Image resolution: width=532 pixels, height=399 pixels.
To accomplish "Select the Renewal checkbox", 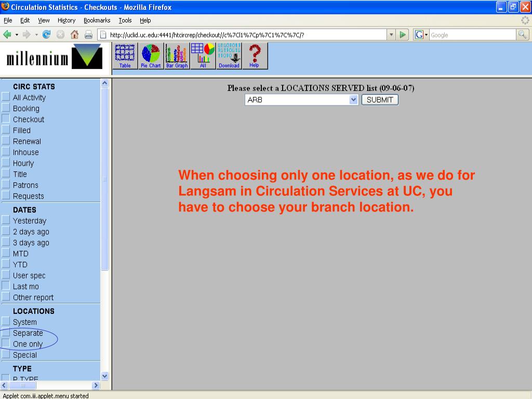I will click(x=6, y=141).
